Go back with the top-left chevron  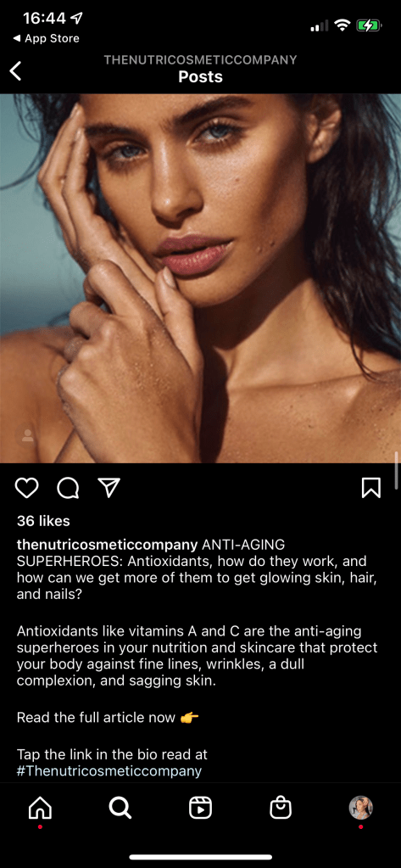coord(16,71)
